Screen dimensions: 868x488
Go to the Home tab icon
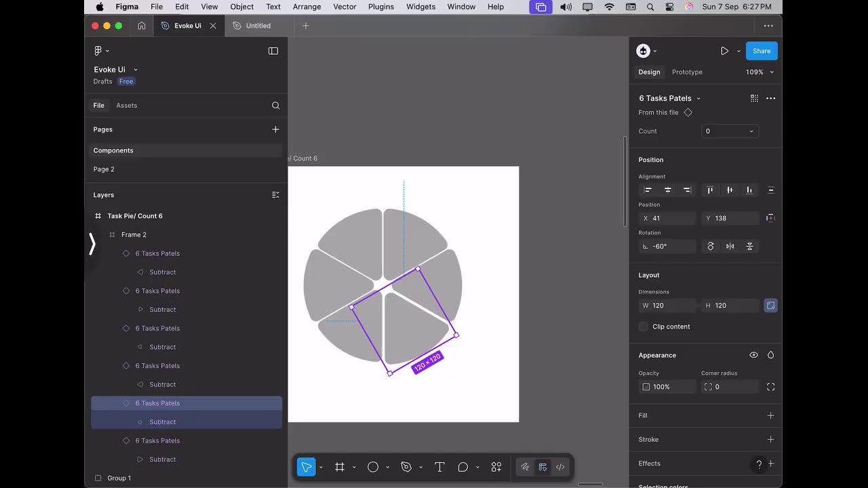coord(142,26)
